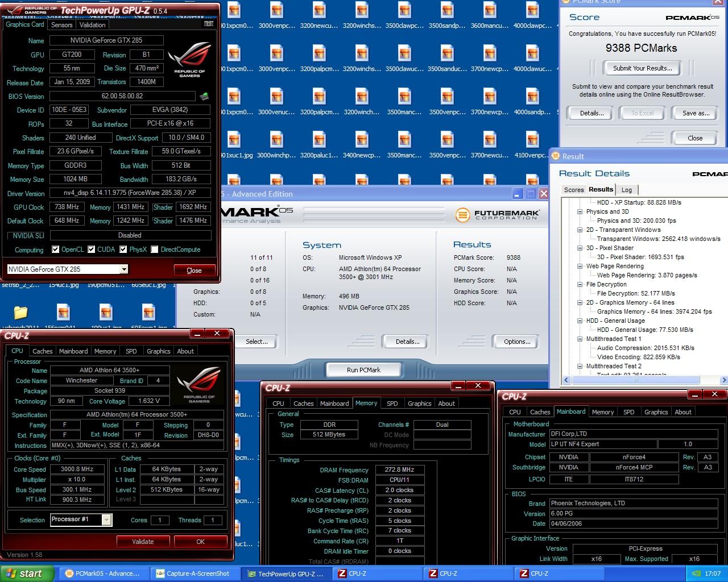Collapse the File Decryption tree node

click(580, 284)
